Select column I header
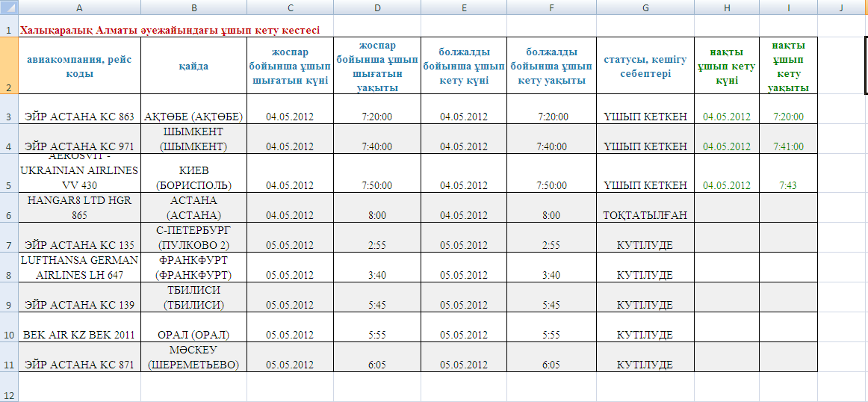The image size is (868, 402). tap(788, 7)
